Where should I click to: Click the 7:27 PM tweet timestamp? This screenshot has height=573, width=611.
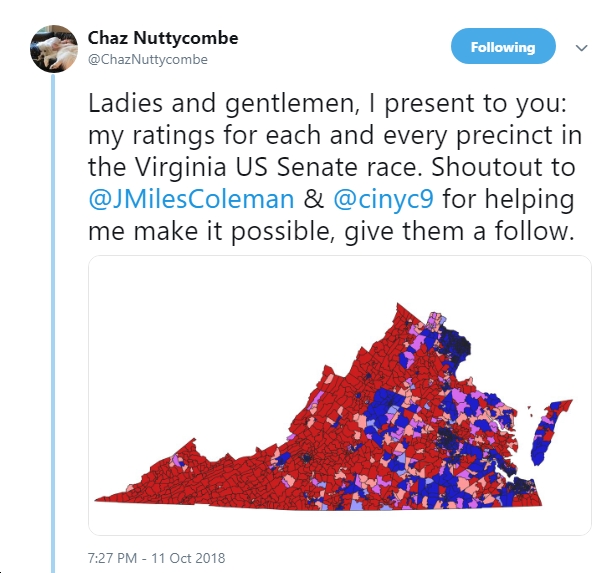[112, 558]
